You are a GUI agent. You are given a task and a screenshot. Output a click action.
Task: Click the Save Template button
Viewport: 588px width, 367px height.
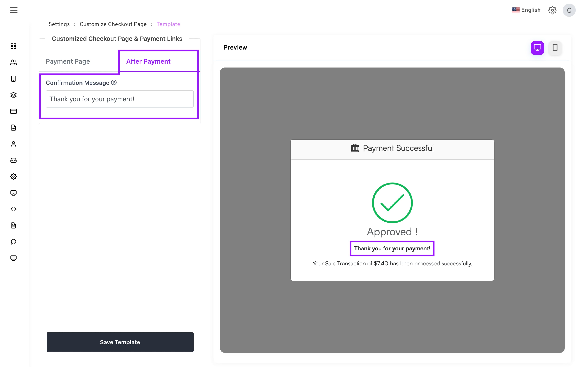(120, 342)
